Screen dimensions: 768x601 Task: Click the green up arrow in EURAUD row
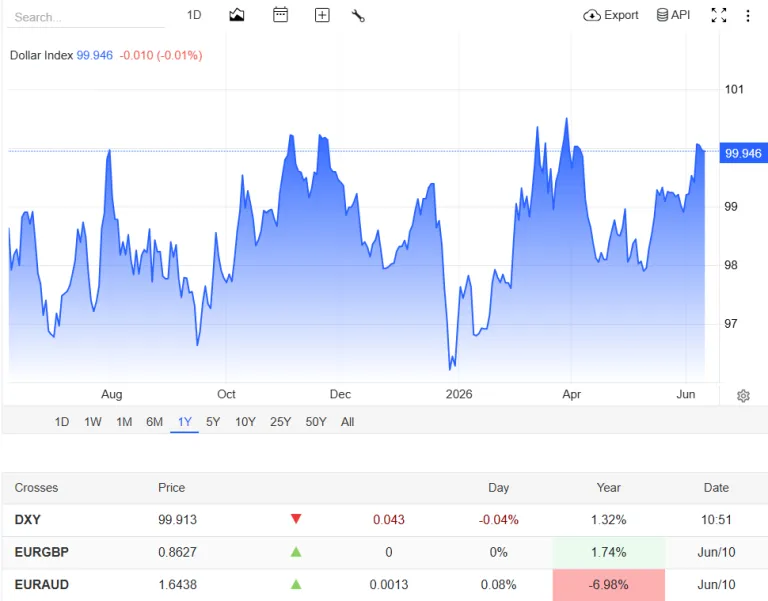coord(296,584)
